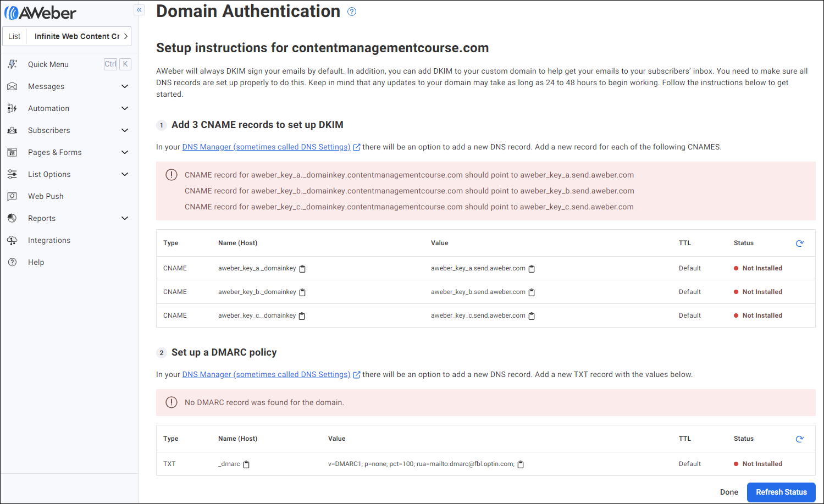This screenshot has height=504, width=824.
Task: Click the Web Push icon
Action: tap(12, 196)
